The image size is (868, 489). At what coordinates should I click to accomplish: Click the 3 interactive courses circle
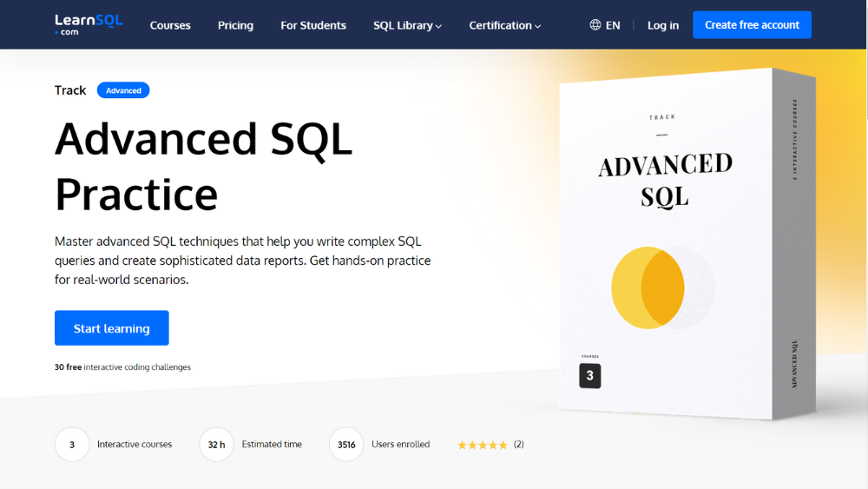click(72, 444)
